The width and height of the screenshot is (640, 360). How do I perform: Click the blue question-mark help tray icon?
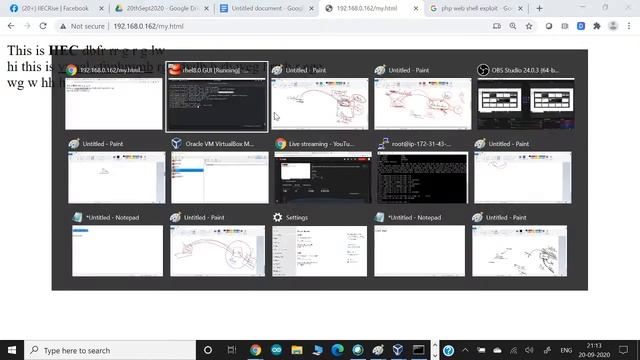(449, 350)
